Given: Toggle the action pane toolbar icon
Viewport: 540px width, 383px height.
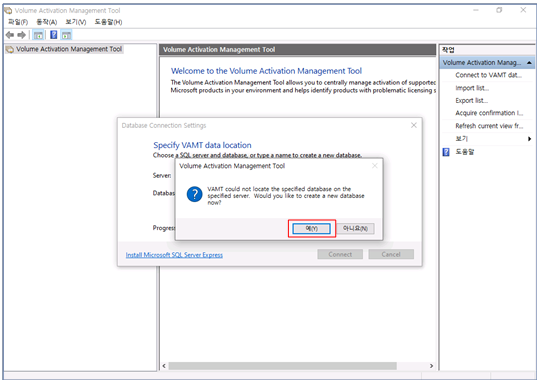Looking at the screenshot, I should coord(66,35).
